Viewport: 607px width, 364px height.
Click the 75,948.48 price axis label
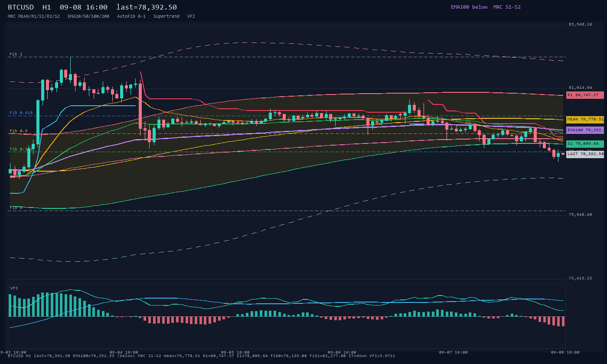pos(580,214)
